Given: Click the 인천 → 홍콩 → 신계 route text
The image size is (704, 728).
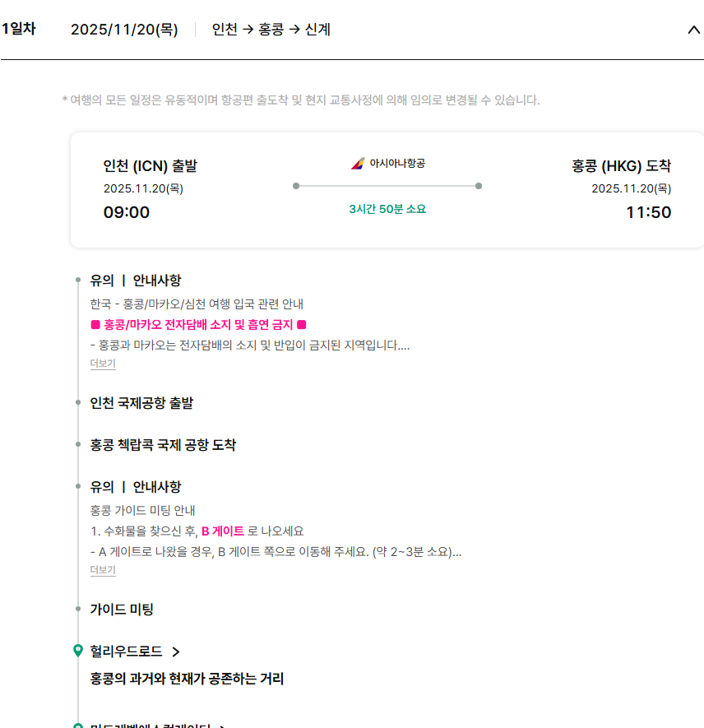Looking at the screenshot, I should tap(271, 30).
